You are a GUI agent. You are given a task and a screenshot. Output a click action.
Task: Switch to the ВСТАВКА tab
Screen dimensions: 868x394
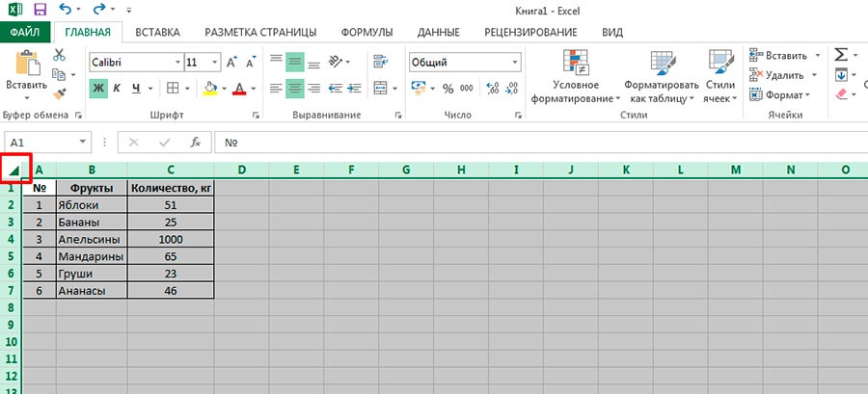[x=157, y=32]
